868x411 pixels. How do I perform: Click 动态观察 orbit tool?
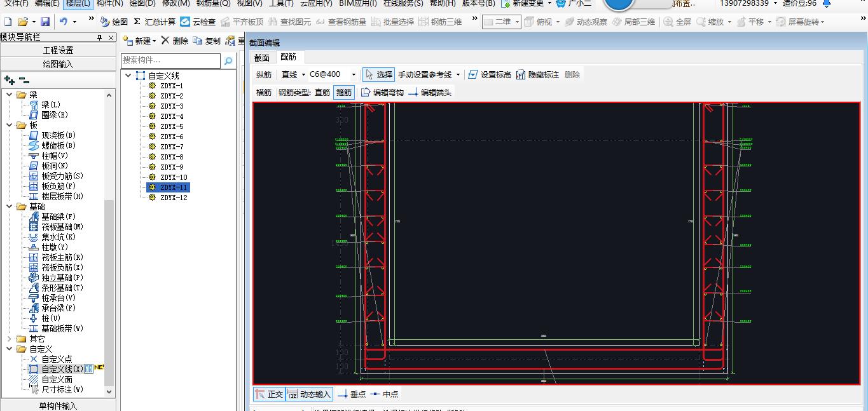586,22
